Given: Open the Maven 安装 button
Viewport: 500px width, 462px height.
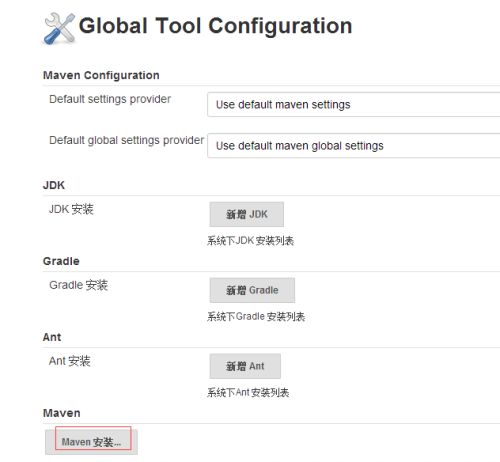Looking at the screenshot, I should click(x=91, y=442).
